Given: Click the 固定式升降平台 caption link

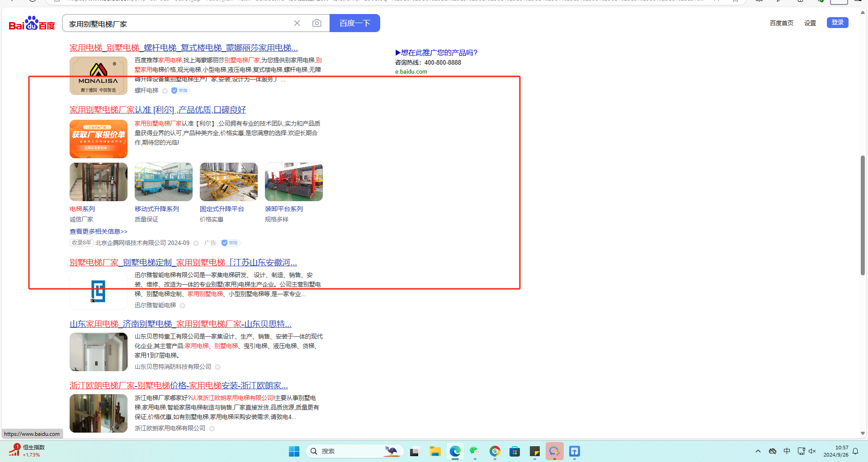Looking at the screenshot, I should click(x=222, y=209).
